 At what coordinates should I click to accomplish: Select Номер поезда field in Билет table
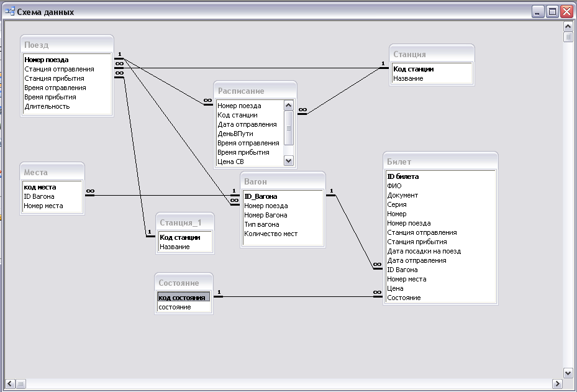440,223
